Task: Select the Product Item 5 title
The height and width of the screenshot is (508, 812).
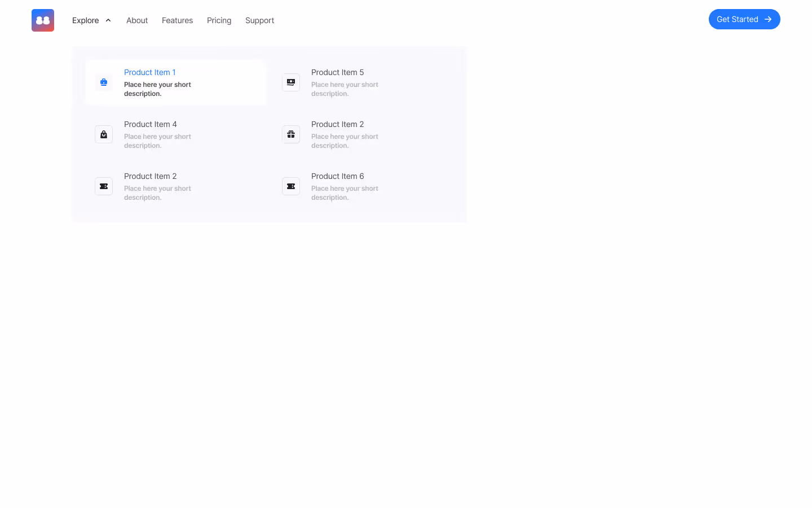Action: click(x=337, y=72)
